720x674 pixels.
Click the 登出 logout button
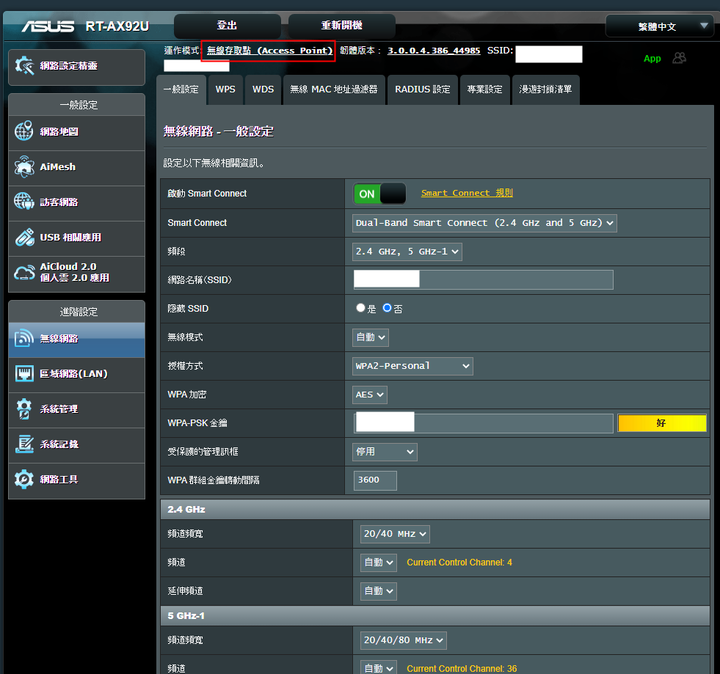pos(227,26)
